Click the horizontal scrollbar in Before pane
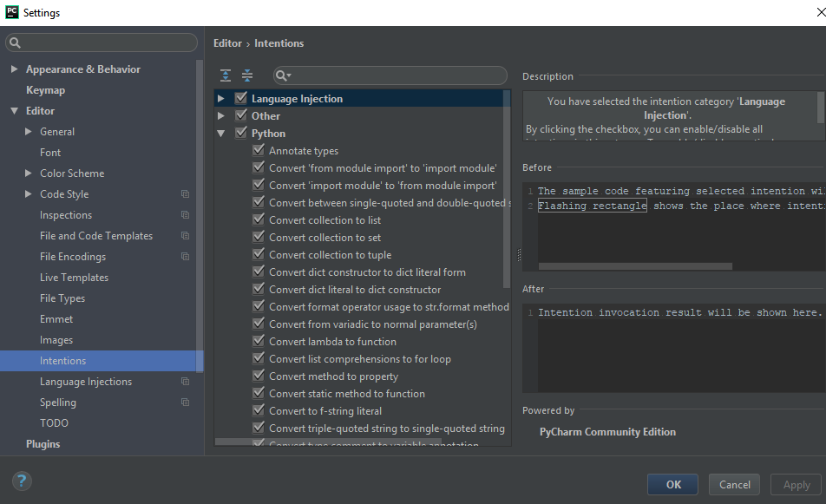The width and height of the screenshot is (826, 504). pos(635,266)
